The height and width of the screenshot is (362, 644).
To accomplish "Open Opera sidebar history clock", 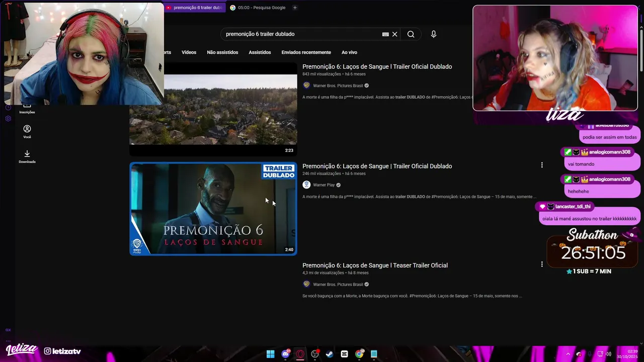I will (x=8, y=108).
